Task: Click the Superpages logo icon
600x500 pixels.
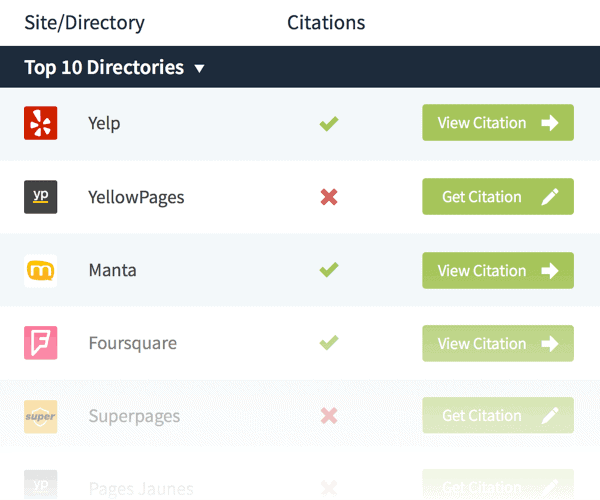Action: (41, 417)
